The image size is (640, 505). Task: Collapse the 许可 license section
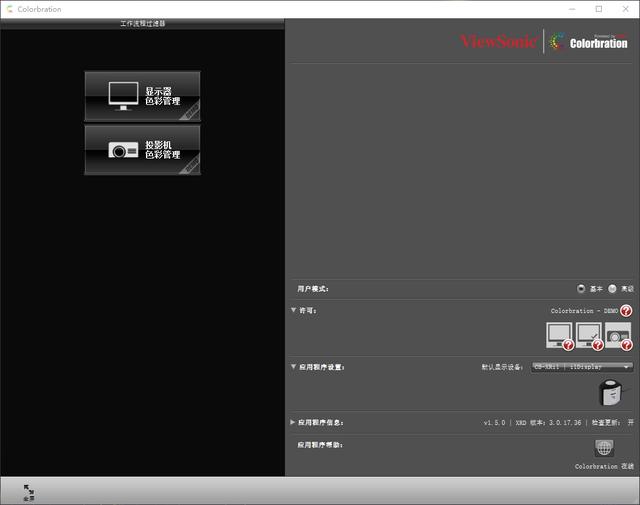point(293,310)
